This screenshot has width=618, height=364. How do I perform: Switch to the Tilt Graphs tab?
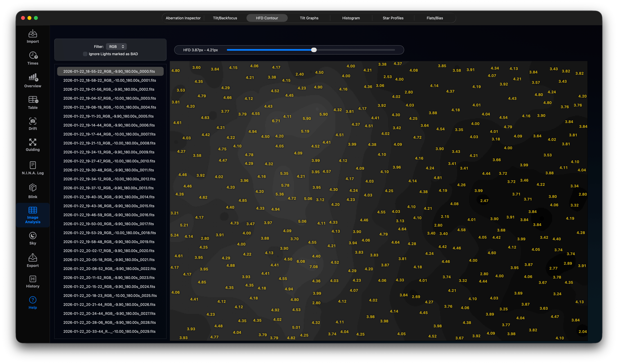309,18
